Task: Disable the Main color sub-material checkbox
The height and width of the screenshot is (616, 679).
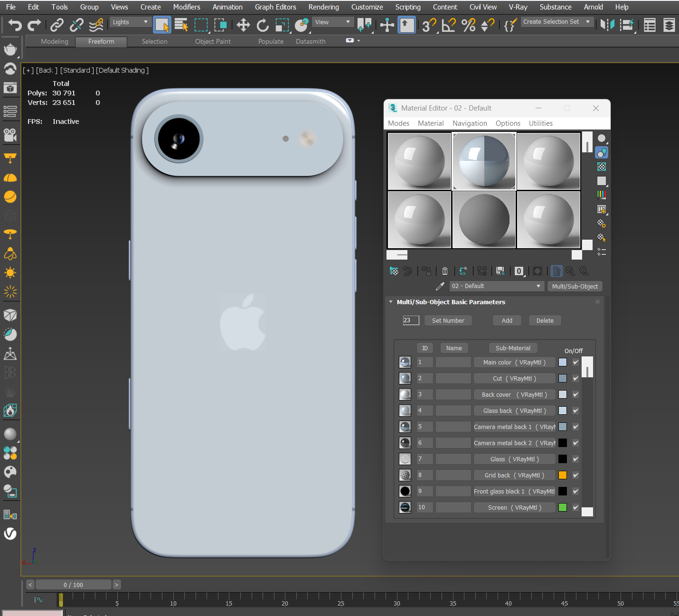Action: 575,362
